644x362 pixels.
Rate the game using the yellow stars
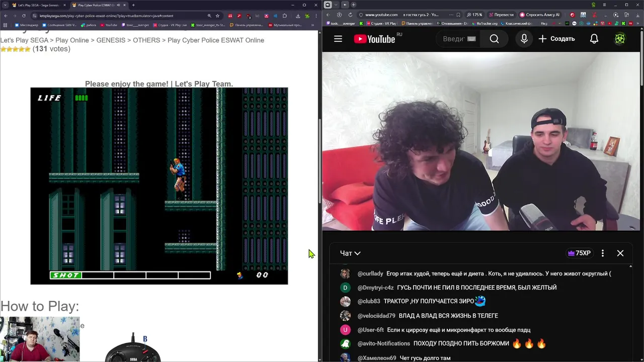click(16, 49)
